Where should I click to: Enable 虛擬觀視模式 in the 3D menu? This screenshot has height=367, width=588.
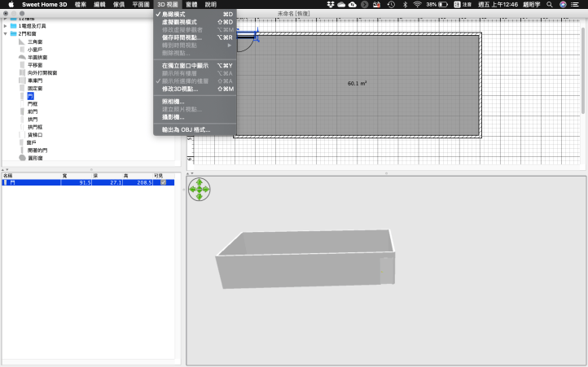186,22
